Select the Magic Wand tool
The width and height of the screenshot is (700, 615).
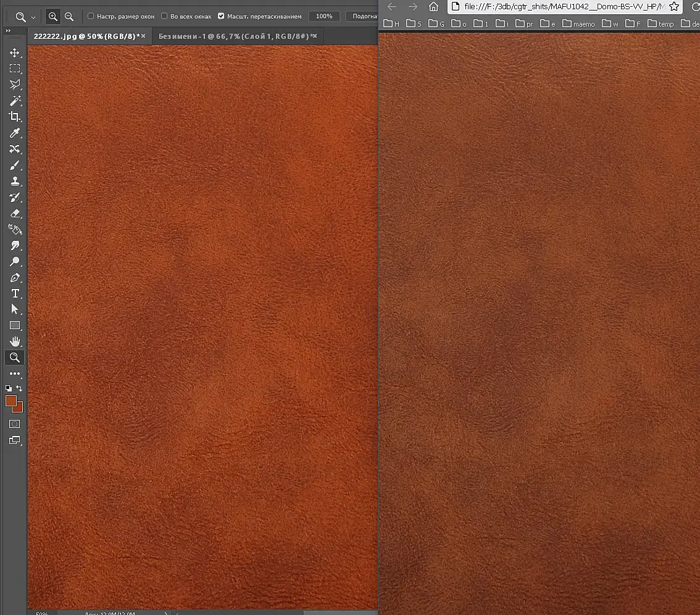coord(15,101)
